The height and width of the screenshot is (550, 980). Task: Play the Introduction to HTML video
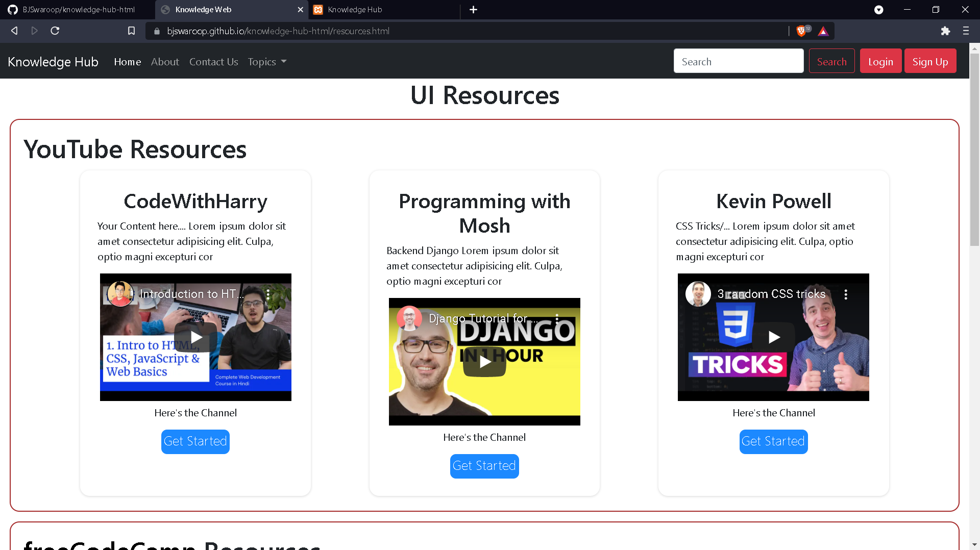195,337
